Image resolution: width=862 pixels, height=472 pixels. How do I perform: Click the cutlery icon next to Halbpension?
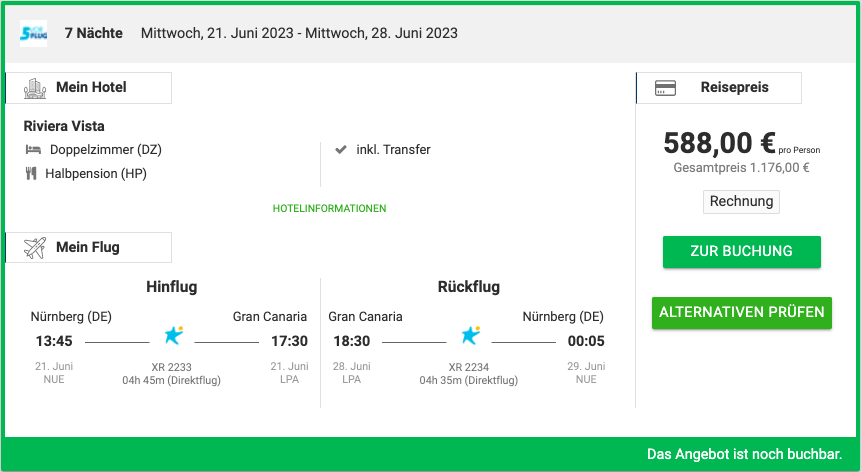(31, 174)
